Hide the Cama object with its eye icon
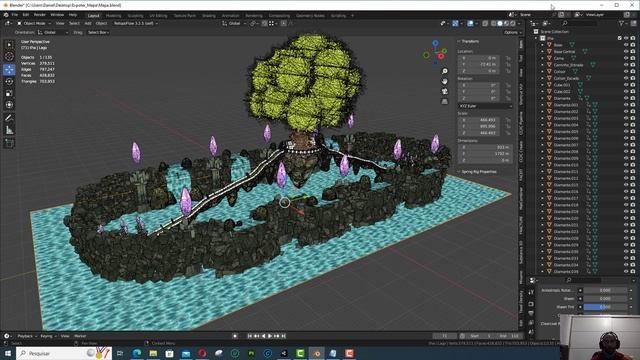Viewport: 640px width, 360px height. pyautogui.click(x=626, y=58)
